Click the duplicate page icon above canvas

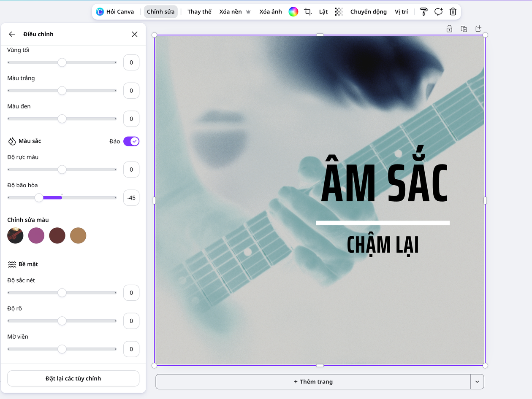(x=464, y=29)
